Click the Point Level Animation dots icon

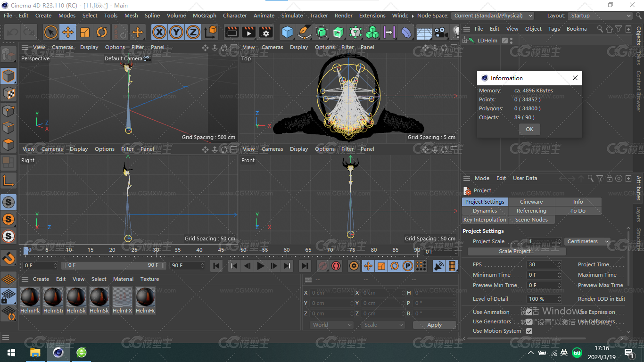pos(421,266)
